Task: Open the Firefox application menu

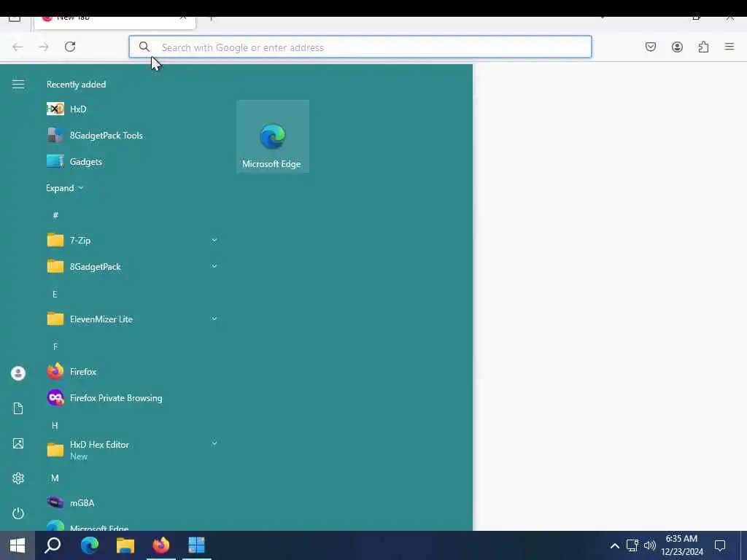Action: pos(729,47)
